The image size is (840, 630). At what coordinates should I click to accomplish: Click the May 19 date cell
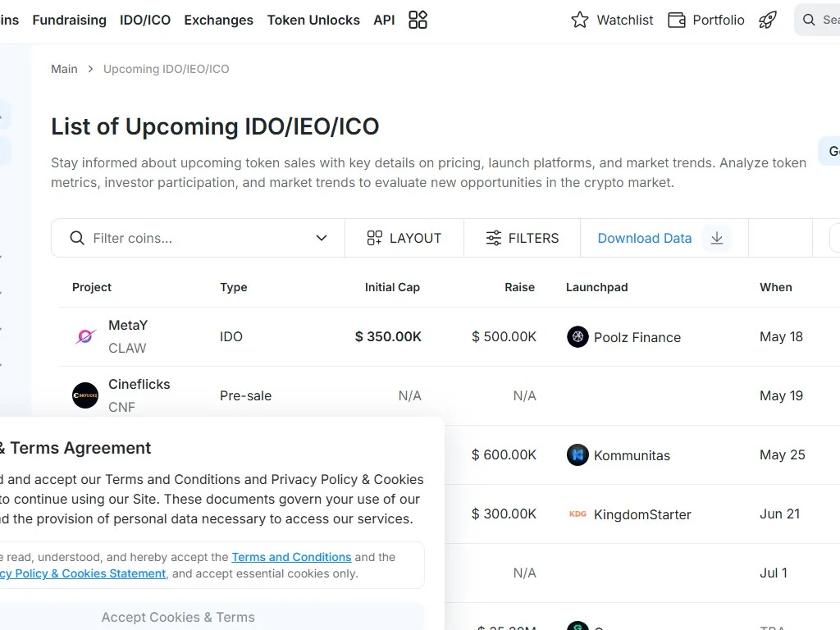click(x=781, y=395)
